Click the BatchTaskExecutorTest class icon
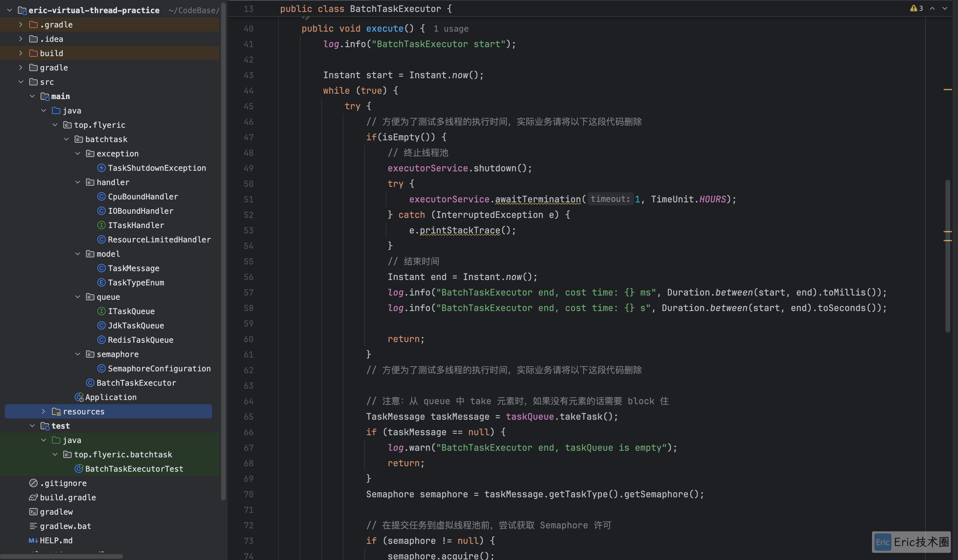Screen dimensions: 958x560 tap(79, 469)
